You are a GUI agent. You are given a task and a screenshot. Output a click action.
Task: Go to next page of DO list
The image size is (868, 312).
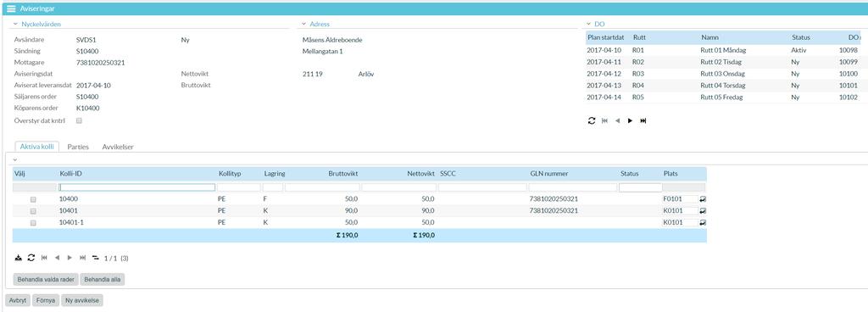tap(630, 120)
